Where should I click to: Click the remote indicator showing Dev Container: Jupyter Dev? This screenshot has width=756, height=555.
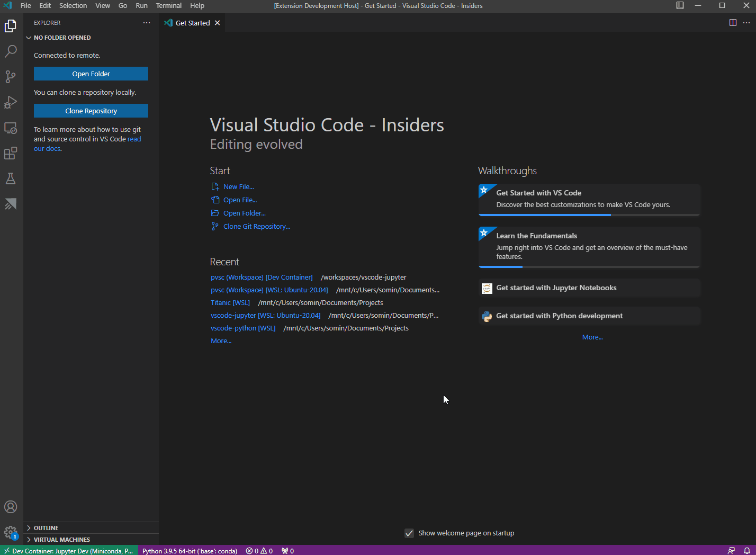(69, 551)
